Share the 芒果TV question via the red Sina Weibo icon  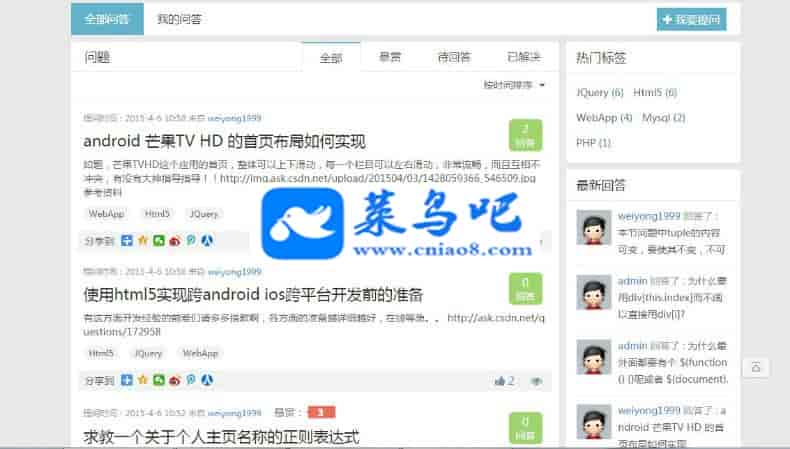[x=175, y=241]
